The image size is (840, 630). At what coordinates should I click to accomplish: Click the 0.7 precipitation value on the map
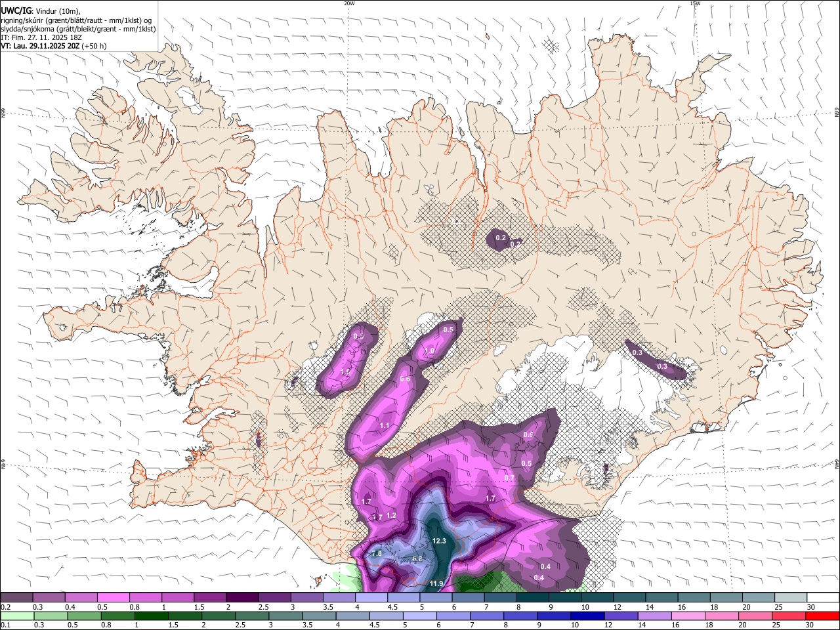509,478
